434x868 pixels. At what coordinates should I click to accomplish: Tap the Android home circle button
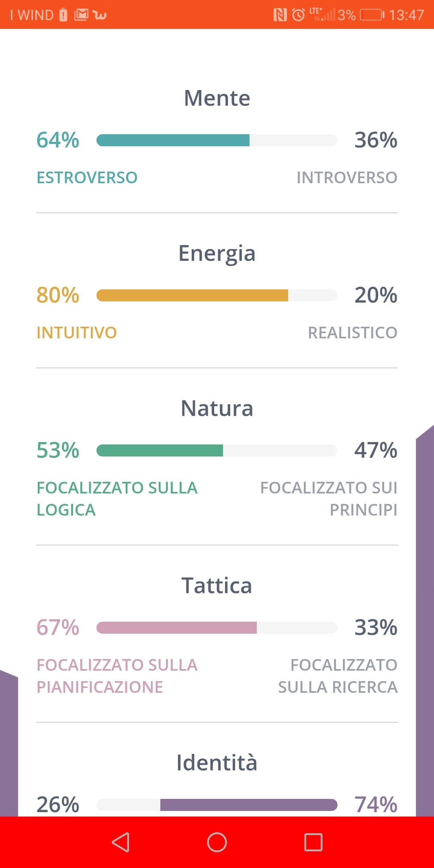click(217, 842)
